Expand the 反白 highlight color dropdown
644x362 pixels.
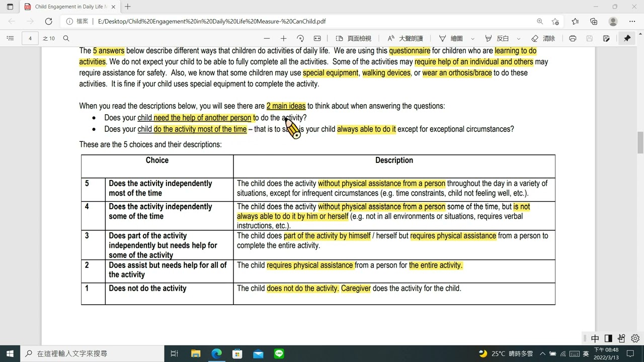[519, 38]
